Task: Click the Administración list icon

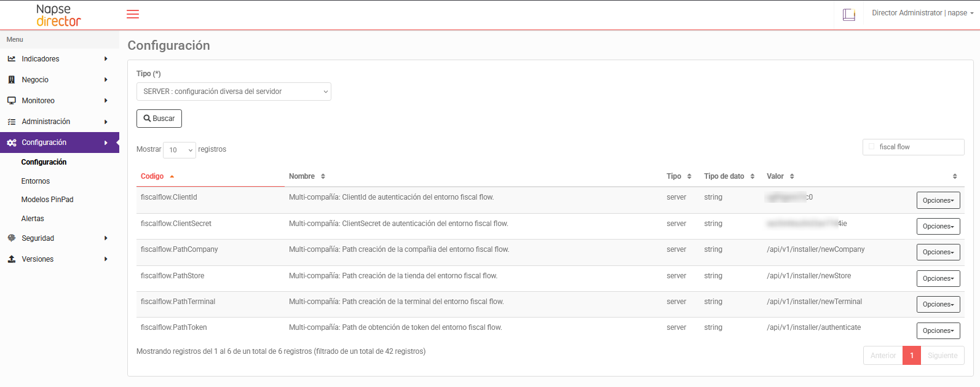Action: click(x=12, y=122)
